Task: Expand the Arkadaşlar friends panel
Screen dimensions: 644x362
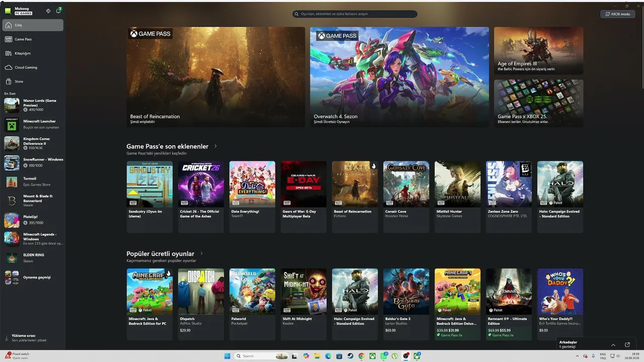Action: (613, 345)
